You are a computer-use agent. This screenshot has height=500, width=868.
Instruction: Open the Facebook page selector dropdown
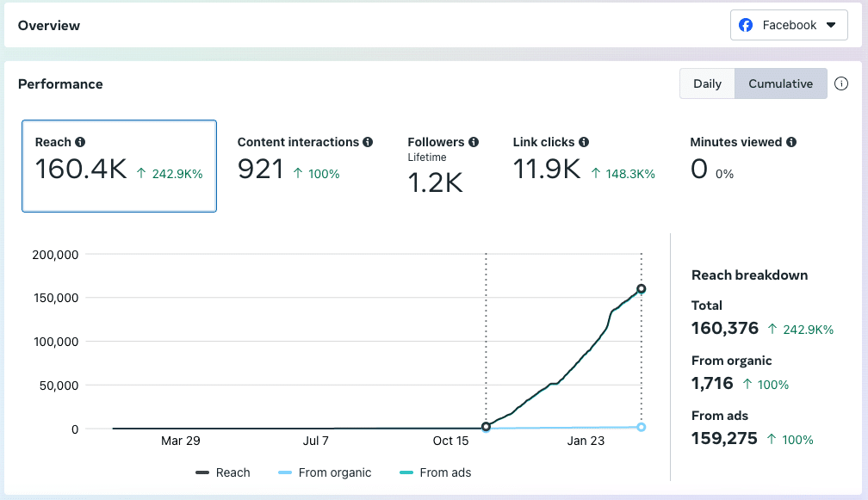(x=832, y=25)
